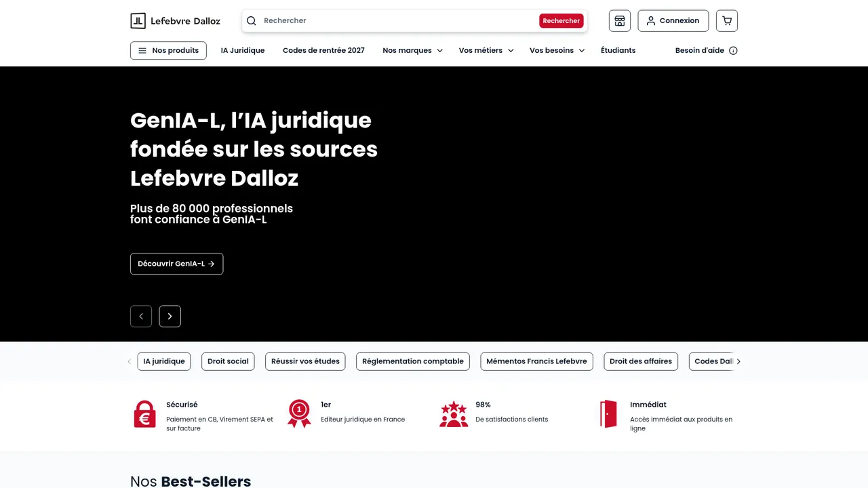Click "Plus de 80 000 professionnels" text
The height and width of the screenshot is (488, 868).
pyautogui.click(x=212, y=209)
